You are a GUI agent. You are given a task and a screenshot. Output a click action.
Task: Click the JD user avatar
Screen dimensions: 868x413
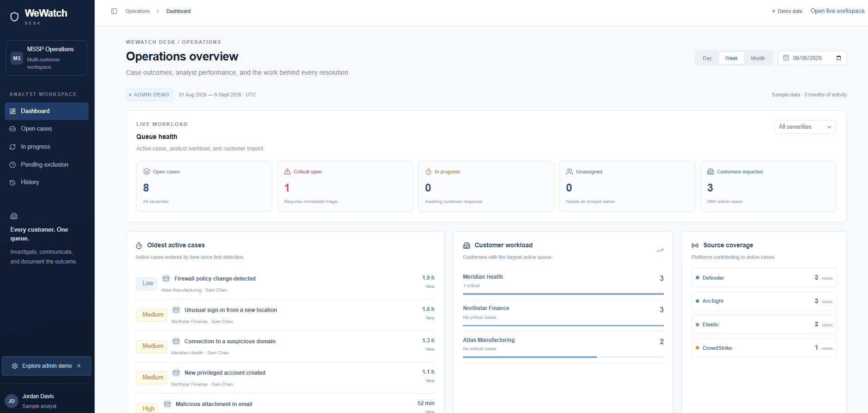[12, 401]
